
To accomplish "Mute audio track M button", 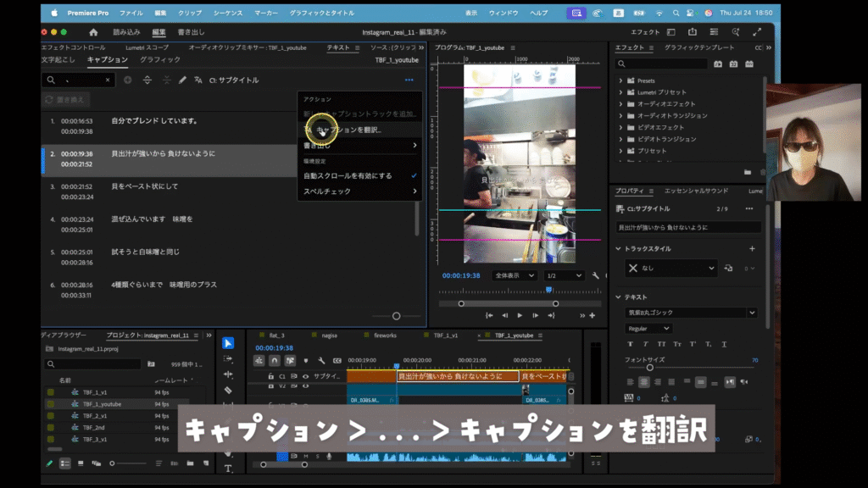I will point(305,457).
